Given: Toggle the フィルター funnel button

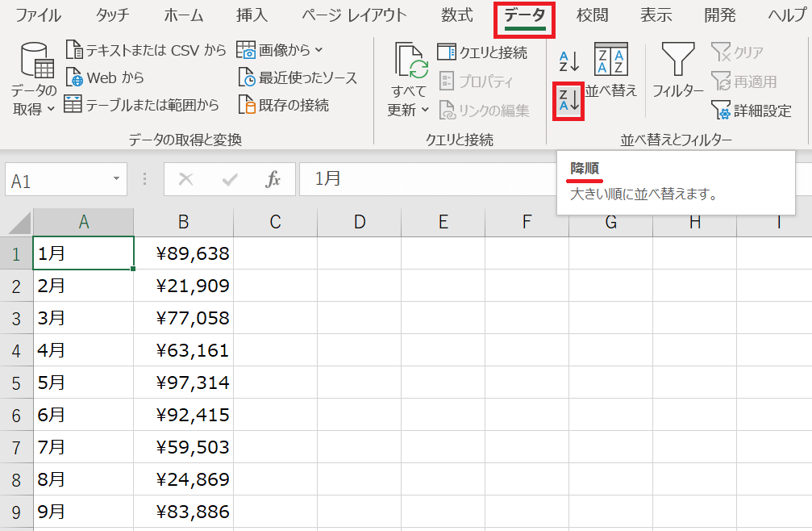Looking at the screenshot, I should point(678,70).
